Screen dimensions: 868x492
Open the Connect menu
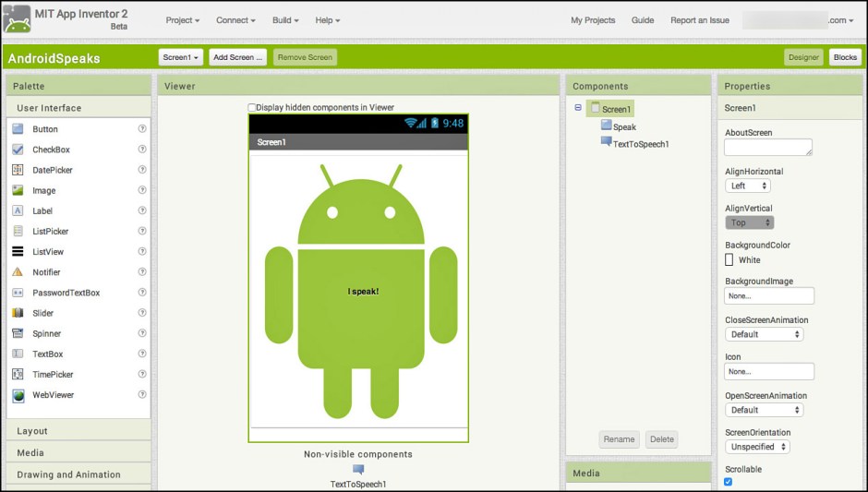click(x=237, y=20)
